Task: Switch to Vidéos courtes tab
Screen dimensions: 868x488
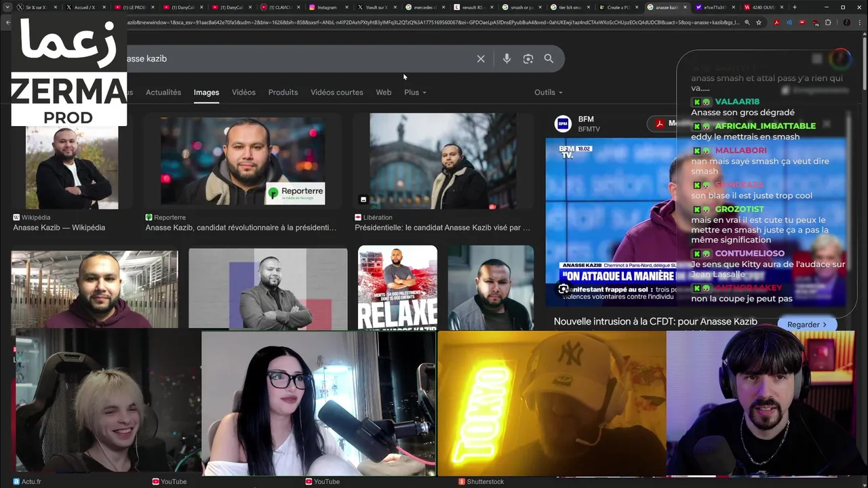Action: pyautogui.click(x=337, y=92)
